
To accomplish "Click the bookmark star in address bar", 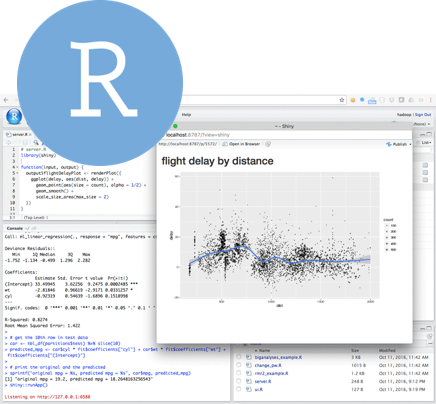I will (342, 100).
